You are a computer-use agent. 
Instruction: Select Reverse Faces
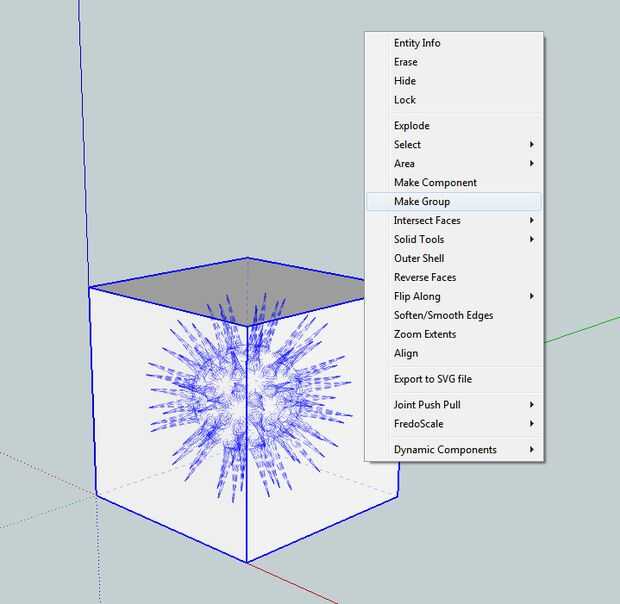pyautogui.click(x=454, y=277)
